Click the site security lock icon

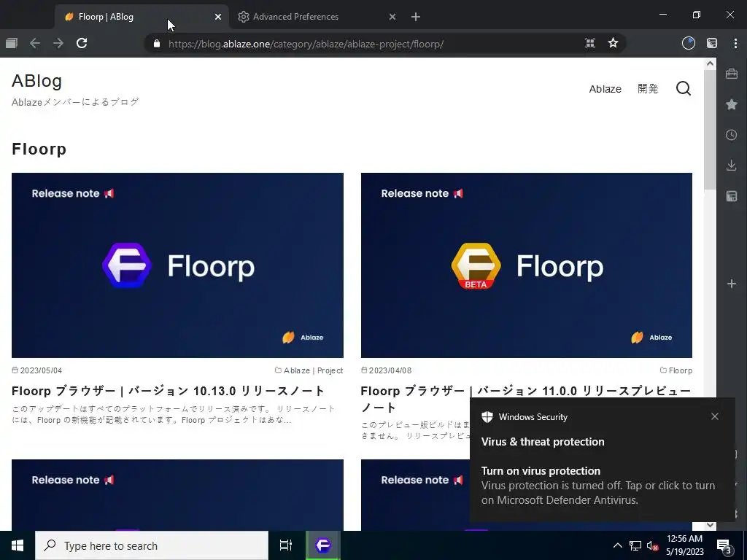pos(157,44)
